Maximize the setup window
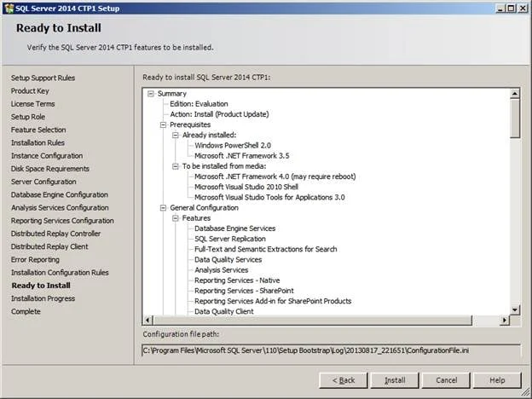This screenshot has height=399, width=532. click(x=512, y=9)
